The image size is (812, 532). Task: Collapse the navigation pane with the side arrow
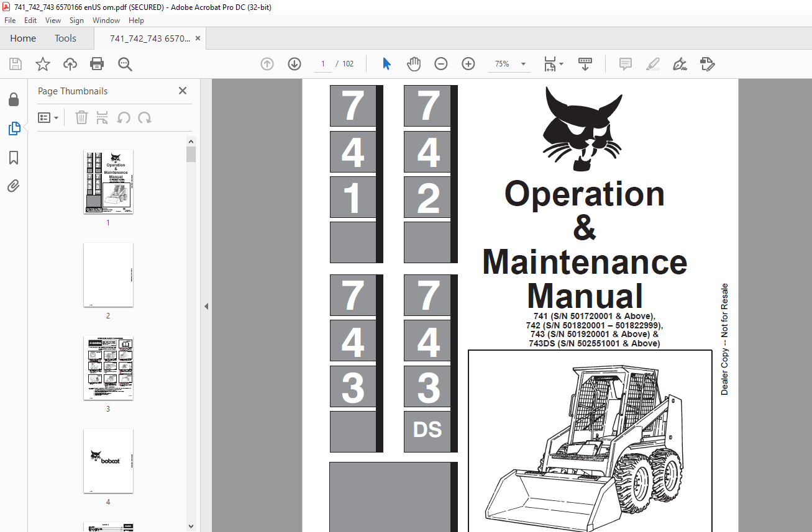coord(206,306)
